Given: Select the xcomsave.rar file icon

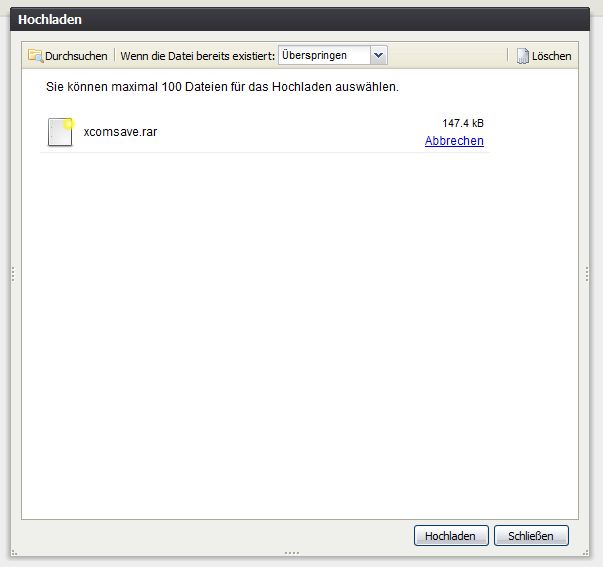Looking at the screenshot, I should coord(61,132).
